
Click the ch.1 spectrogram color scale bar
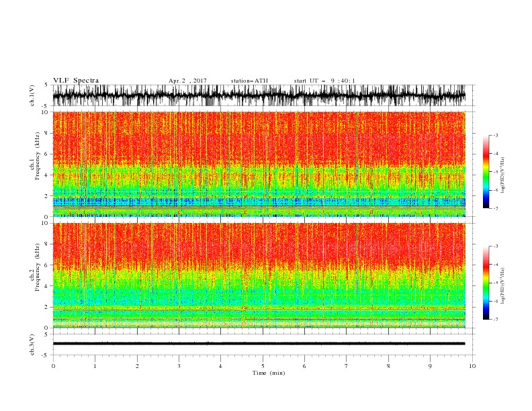486,172
